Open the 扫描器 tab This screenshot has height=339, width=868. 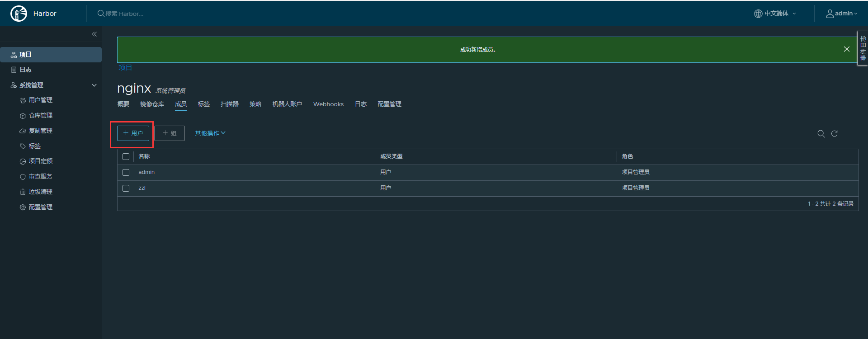tap(230, 104)
